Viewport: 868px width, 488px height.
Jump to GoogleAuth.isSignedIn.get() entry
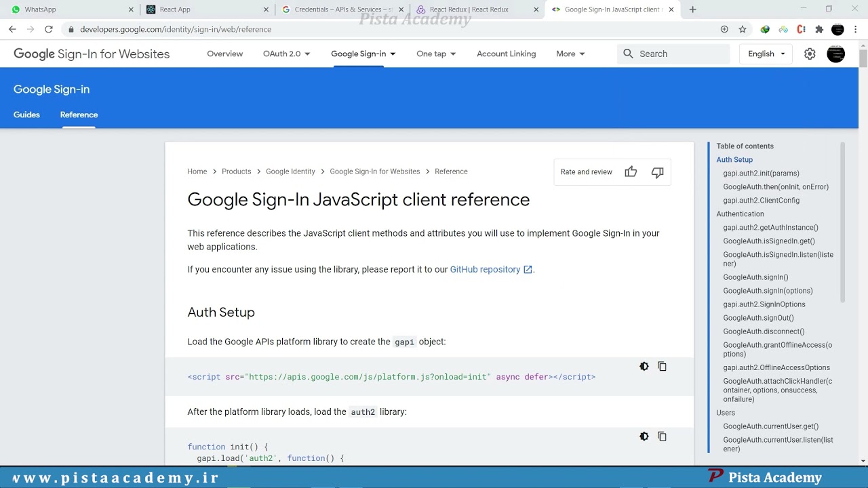tap(769, 241)
